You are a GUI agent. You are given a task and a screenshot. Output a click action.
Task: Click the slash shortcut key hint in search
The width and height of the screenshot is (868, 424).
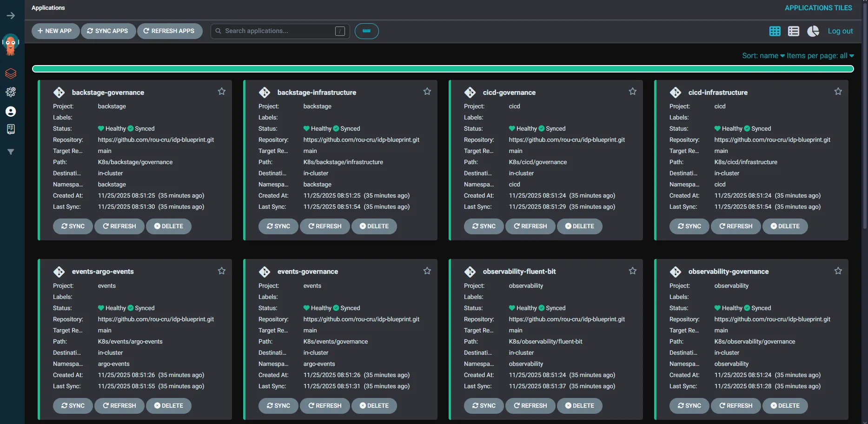pyautogui.click(x=340, y=31)
